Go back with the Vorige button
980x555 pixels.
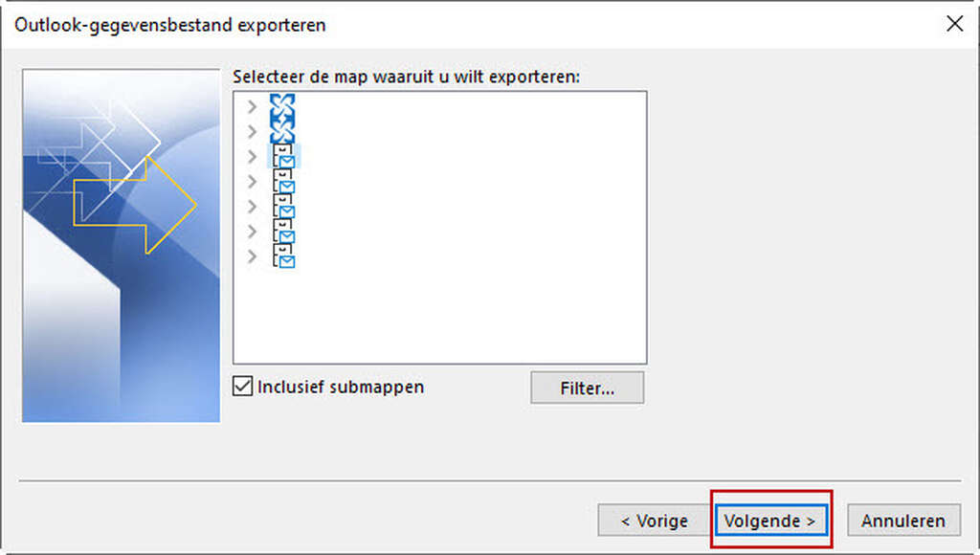(x=654, y=521)
